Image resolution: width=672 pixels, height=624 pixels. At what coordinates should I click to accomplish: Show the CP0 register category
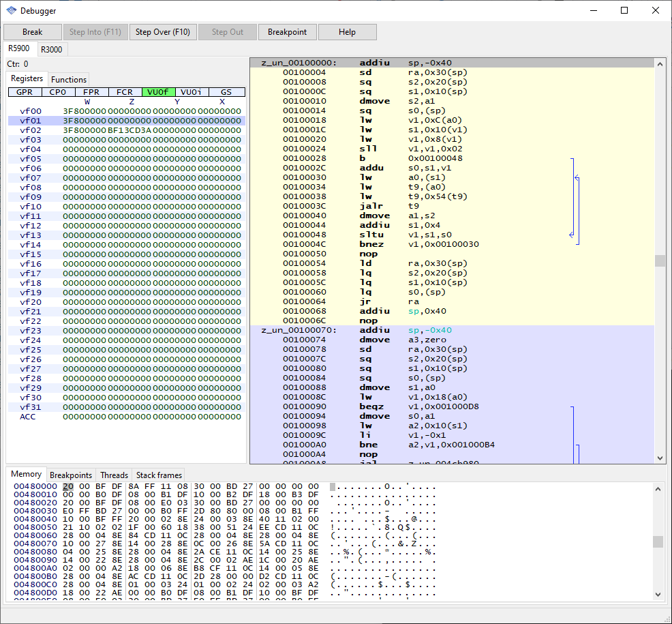58,92
